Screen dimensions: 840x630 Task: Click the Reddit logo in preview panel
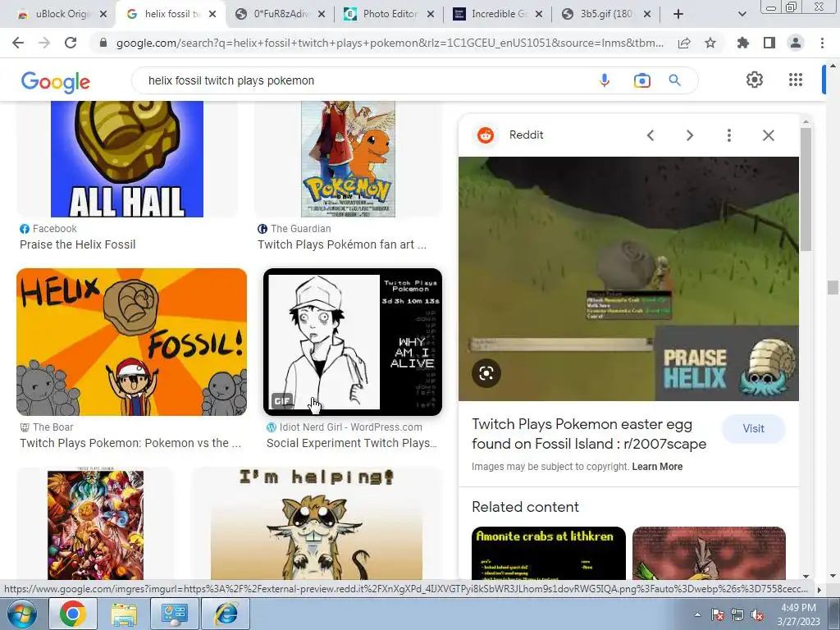(486, 135)
